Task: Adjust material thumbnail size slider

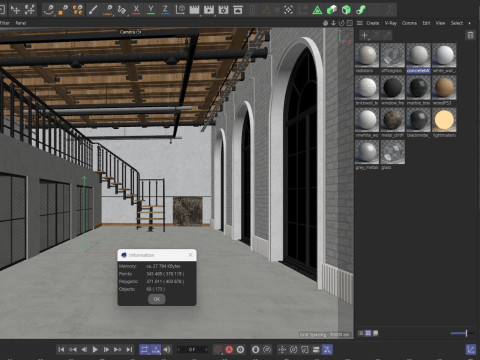Action: click(462, 333)
